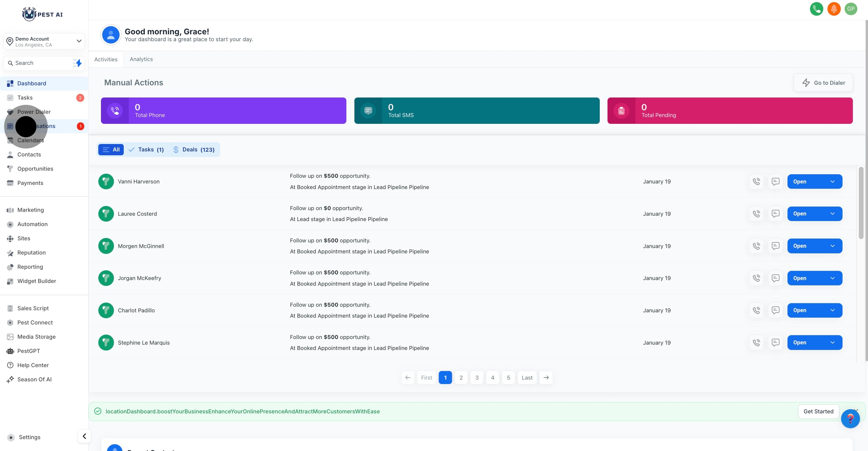This screenshot has height=451, width=868.
Task: Expand the Demo Account location dropdown
Action: [78, 41]
